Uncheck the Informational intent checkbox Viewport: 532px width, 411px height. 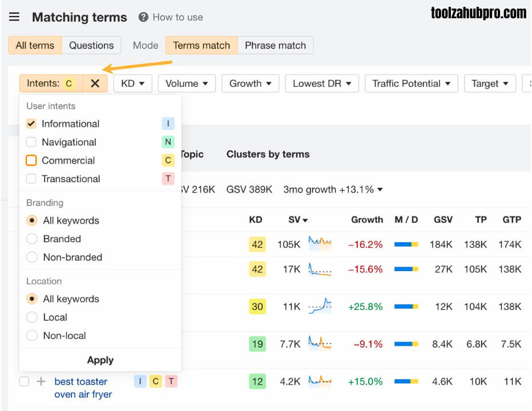(x=31, y=123)
